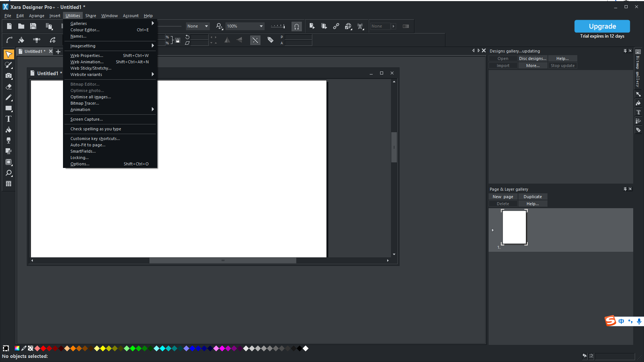The image size is (644, 362).
Task: Toggle Check spelling as you type
Action: (96, 129)
